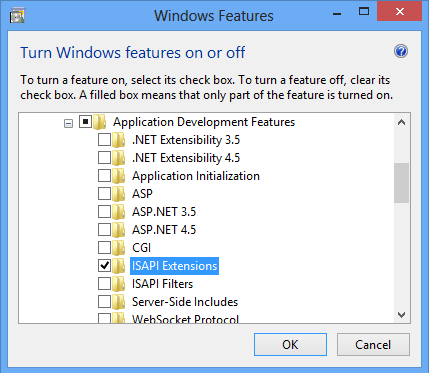Select the CGI label
This screenshot has width=429, height=373.
tap(142, 248)
